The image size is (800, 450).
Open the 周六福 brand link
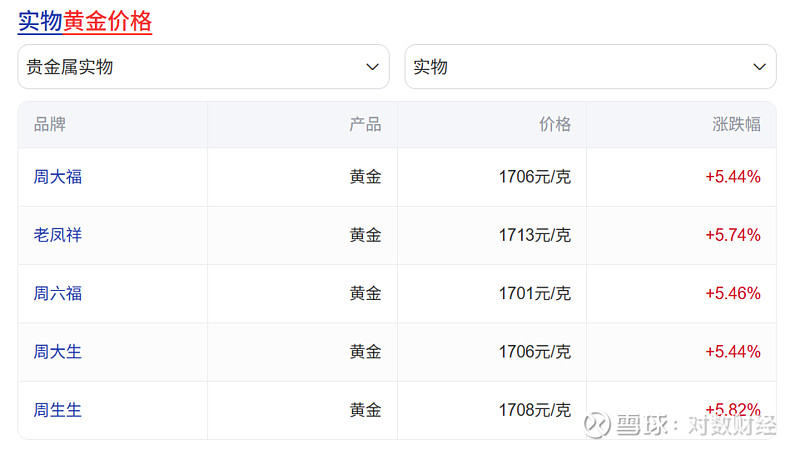coord(58,293)
